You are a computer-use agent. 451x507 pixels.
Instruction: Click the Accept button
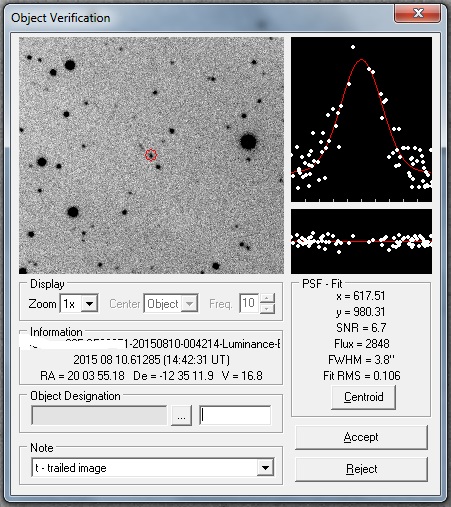pos(361,437)
